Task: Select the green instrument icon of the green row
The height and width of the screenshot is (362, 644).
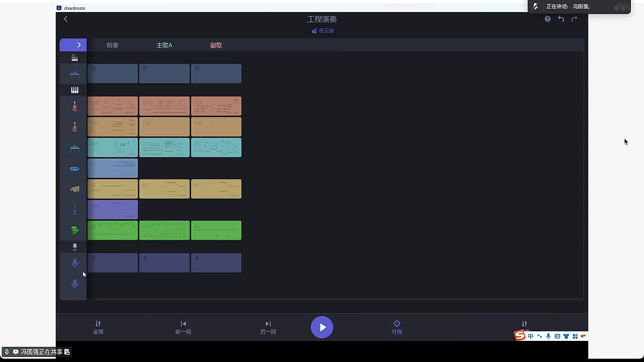Action: [74, 230]
